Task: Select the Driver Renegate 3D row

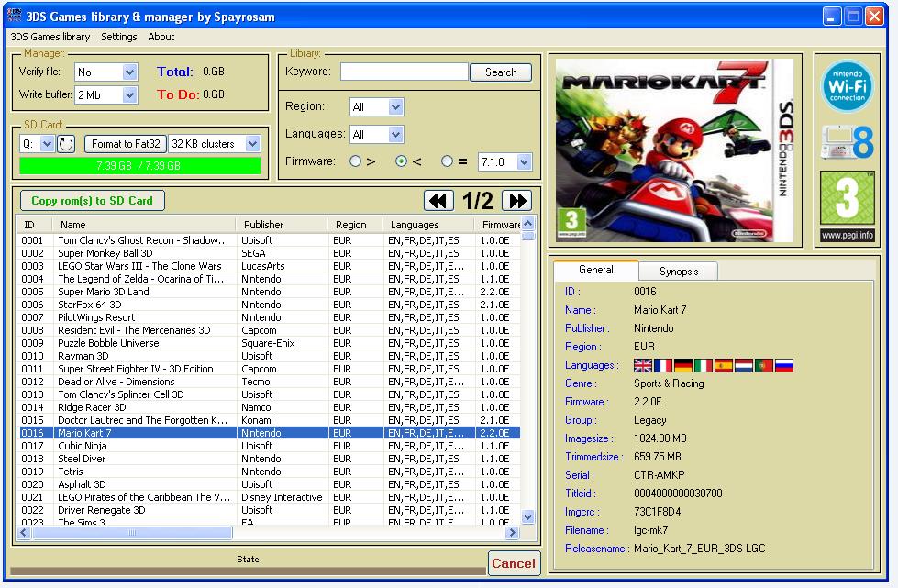Action: pyautogui.click(x=269, y=509)
